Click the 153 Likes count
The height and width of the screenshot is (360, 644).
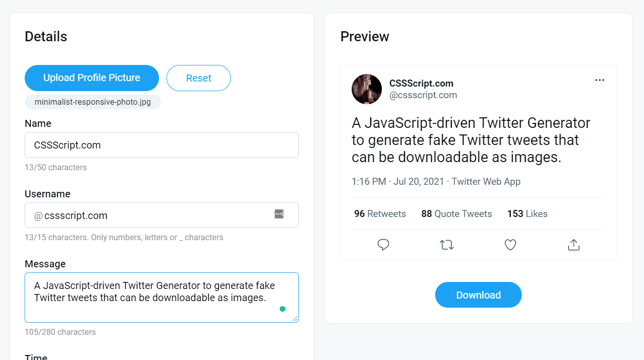527,214
